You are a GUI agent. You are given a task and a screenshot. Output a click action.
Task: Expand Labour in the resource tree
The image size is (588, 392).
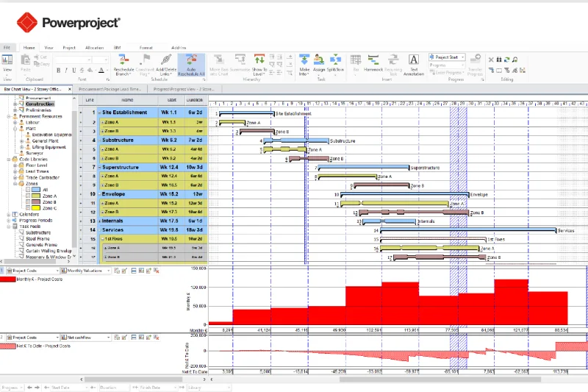tap(15, 122)
